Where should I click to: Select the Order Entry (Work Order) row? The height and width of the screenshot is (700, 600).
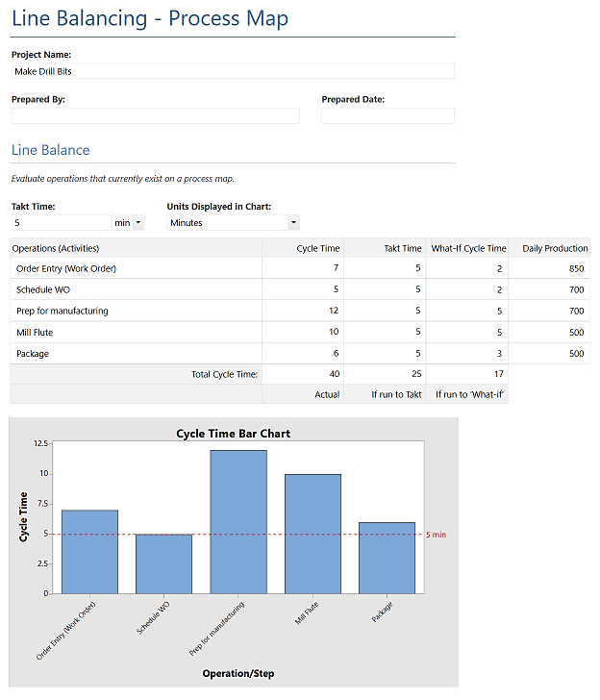coord(300,268)
